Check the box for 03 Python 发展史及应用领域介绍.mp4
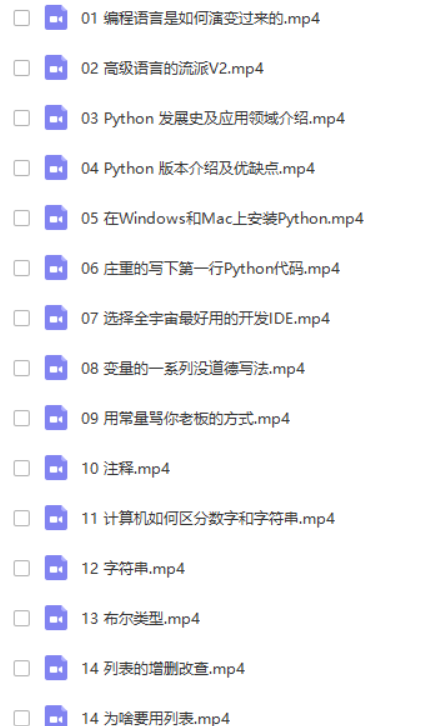The image size is (446, 726). [x=22, y=118]
